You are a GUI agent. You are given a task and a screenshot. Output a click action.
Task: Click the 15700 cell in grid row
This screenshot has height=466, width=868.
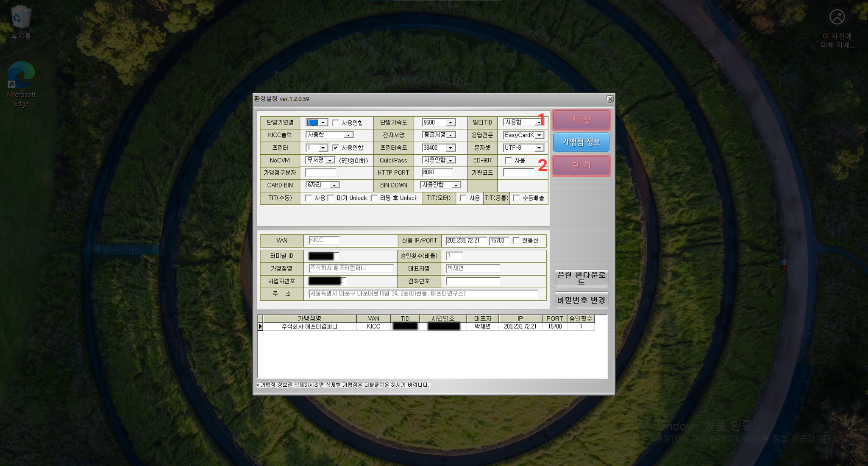554,326
